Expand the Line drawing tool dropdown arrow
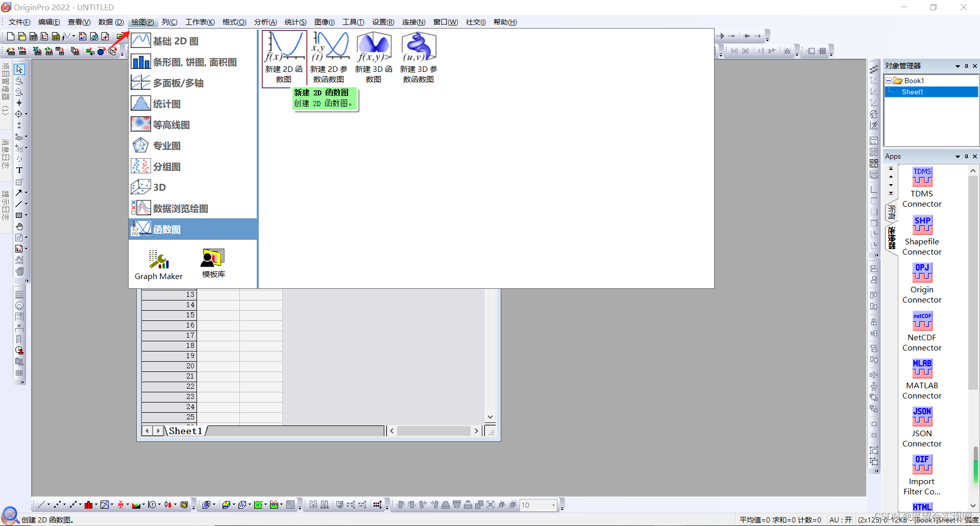Viewport: 980px width, 526px height. pos(26,204)
